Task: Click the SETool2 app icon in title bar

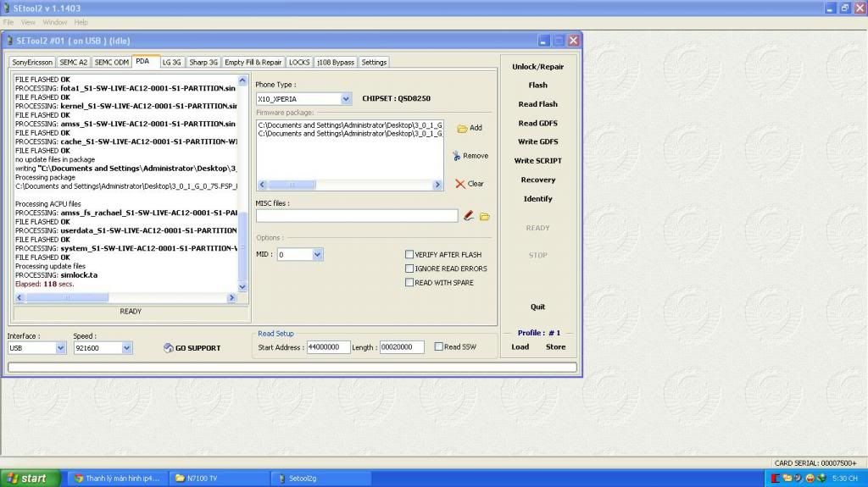Action: coord(6,8)
